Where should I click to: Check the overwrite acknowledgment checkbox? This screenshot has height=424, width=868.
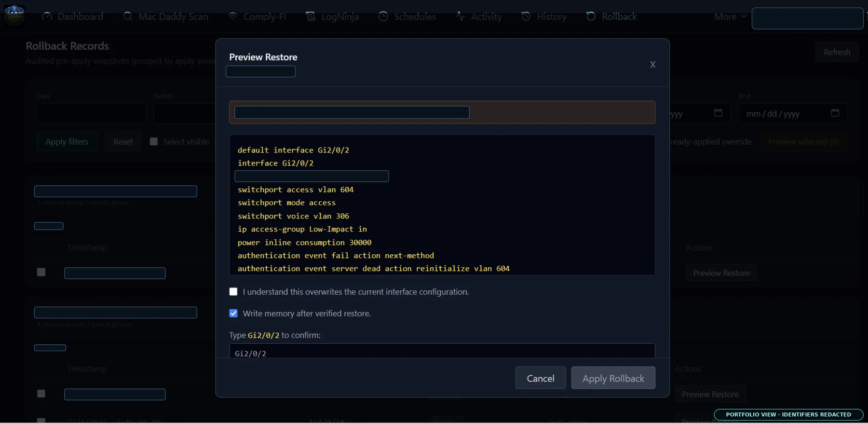pyautogui.click(x=233, y=292)
